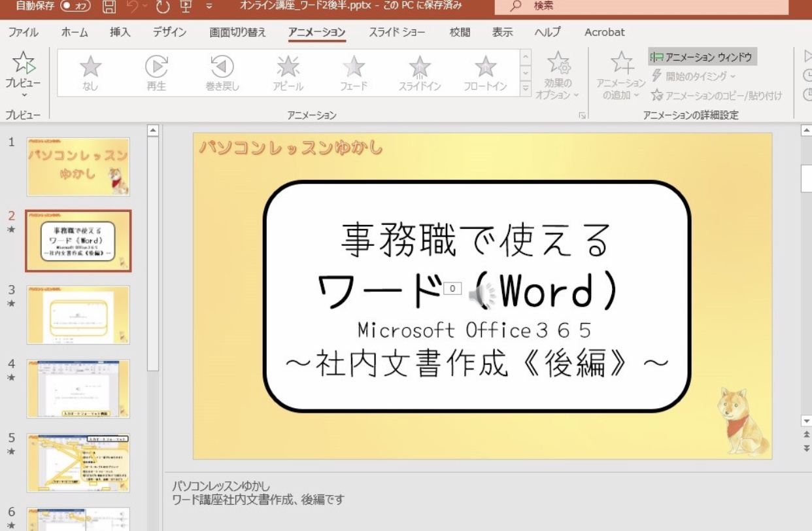Play animations via star beside slide 5

point(11,451)
